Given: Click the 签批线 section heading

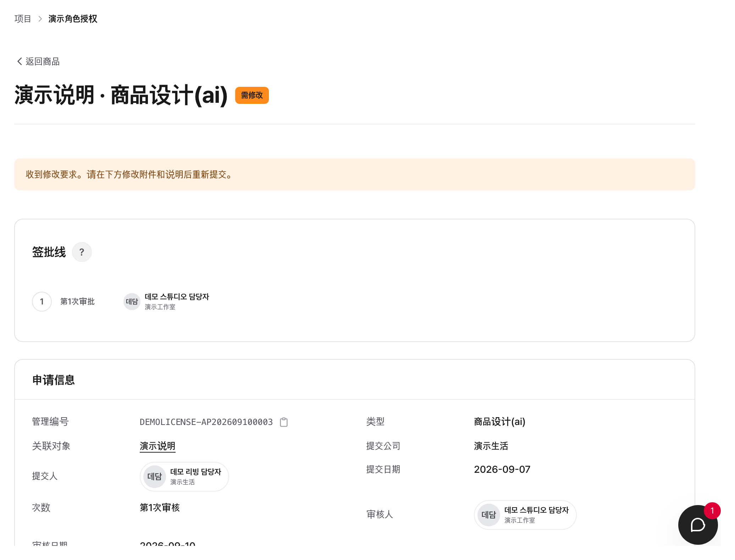Looking at the screenshot, I should pyautogui.click(x=49, y=252).
